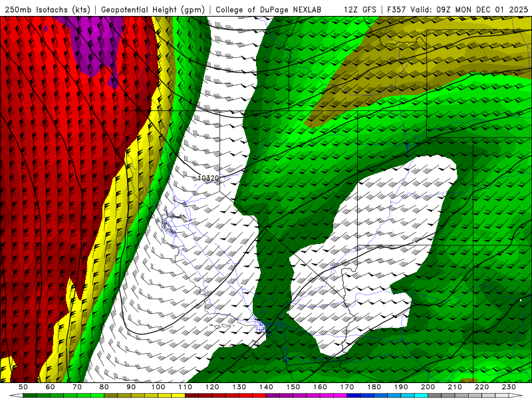
Task: Select the dark gray swatch just right of 200
Action: pyautogui.click(x=435, y=396)
